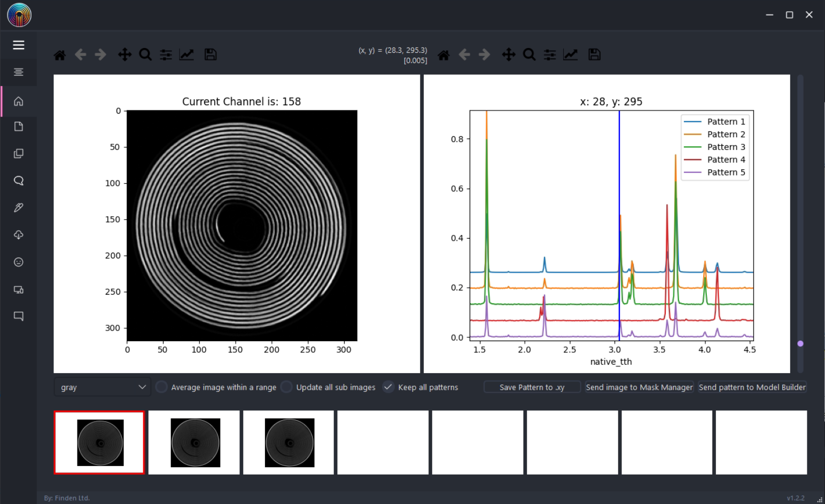Reset left image view with Home icon
The width and height of the screenshot is (825, 504).
(x=60, y=54)
